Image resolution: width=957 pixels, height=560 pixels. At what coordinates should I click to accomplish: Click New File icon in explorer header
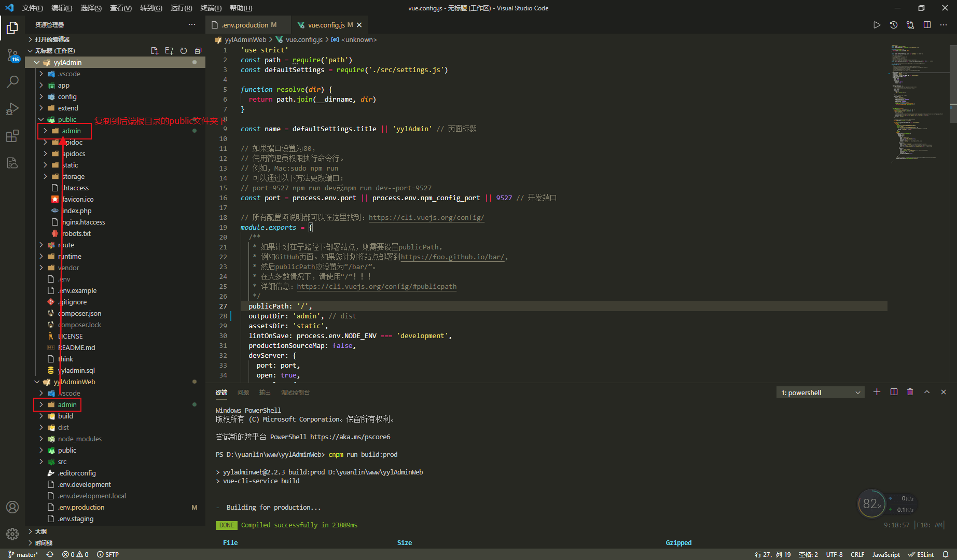pyautogui.click(x=155, y=51)
